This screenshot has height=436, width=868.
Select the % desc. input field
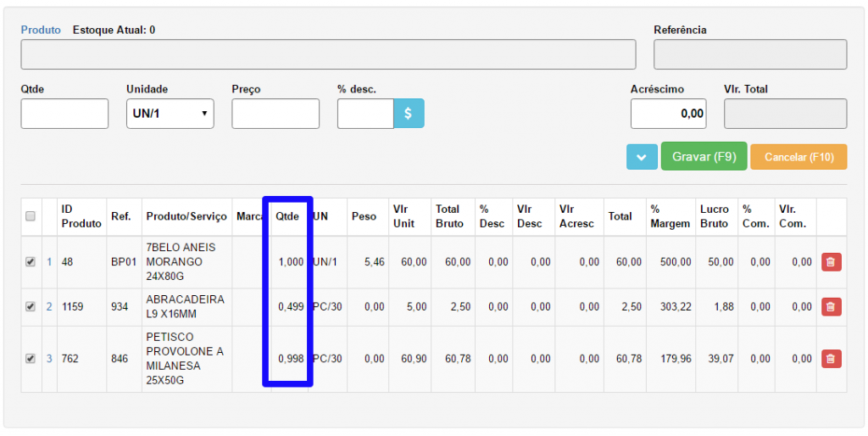(365, 114)
